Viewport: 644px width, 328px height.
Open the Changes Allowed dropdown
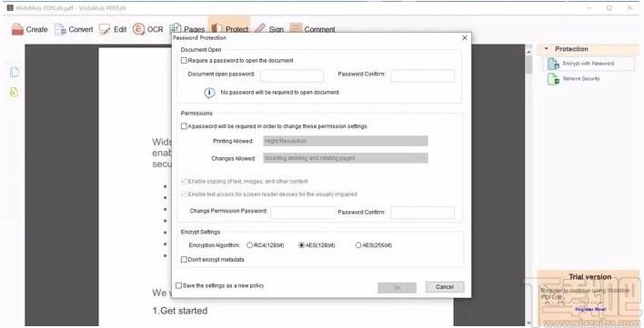click(346, 158)
